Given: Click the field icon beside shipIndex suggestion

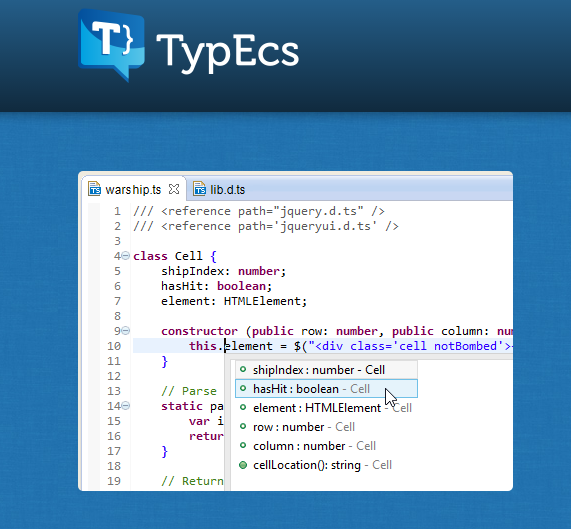Looking at the screenshot, I should tap(243, 370).
